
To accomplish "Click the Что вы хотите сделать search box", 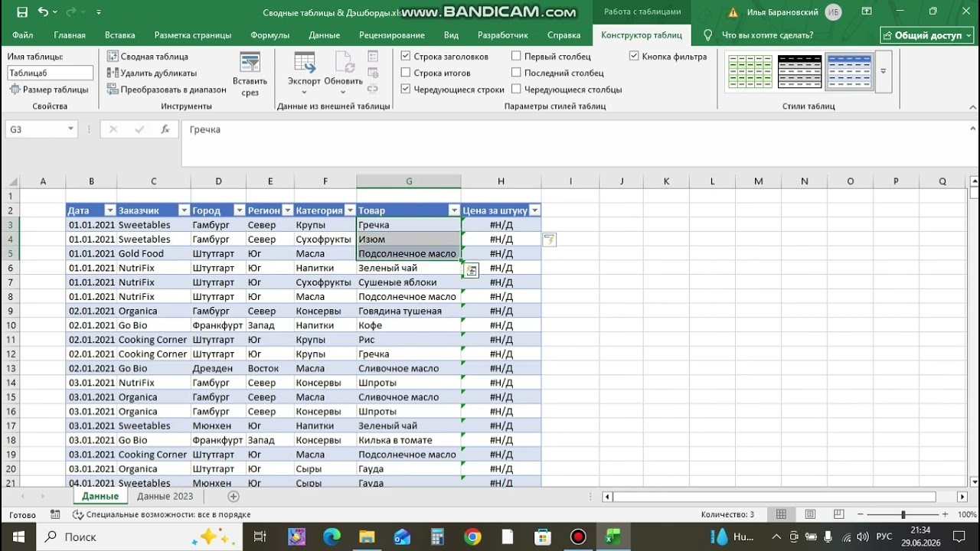I will (x=767, y=35).
